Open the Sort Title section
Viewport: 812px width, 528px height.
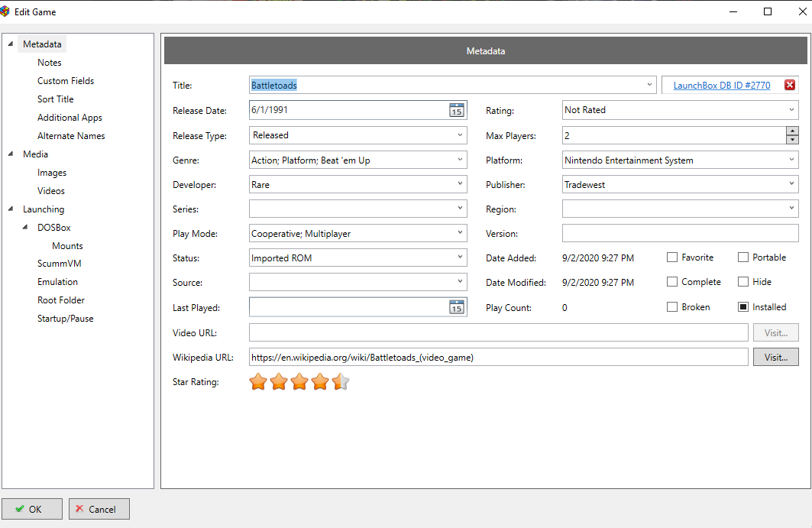pyautogui.click(x=56, y=99)
